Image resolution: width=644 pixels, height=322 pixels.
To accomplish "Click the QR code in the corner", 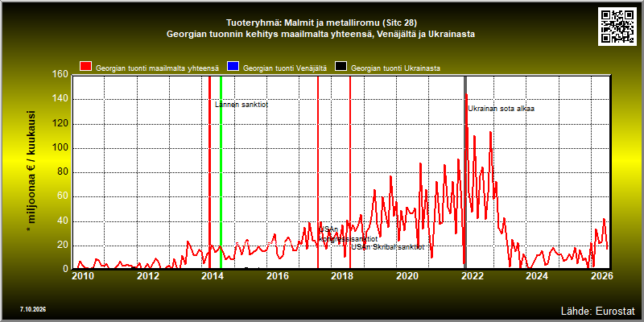I will (x=617, y=27).
